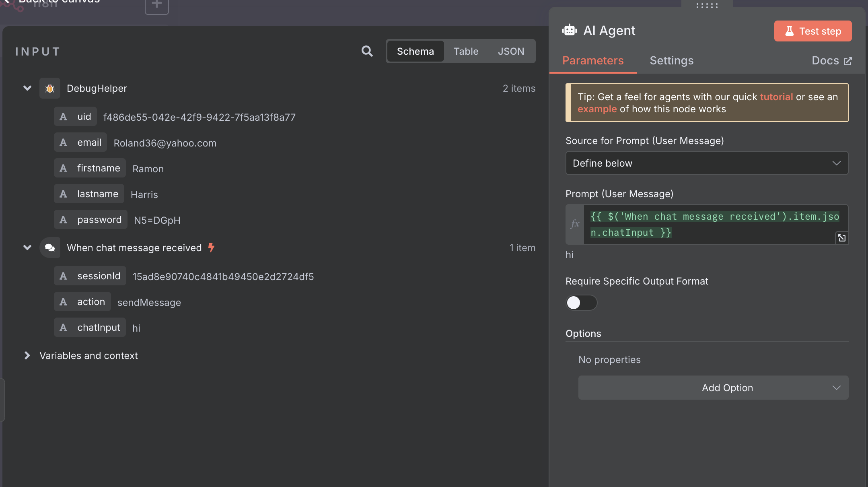Screen dimensions: 868x487
Task: Click the Docs external link icon
Action: [x=848, y=61]
